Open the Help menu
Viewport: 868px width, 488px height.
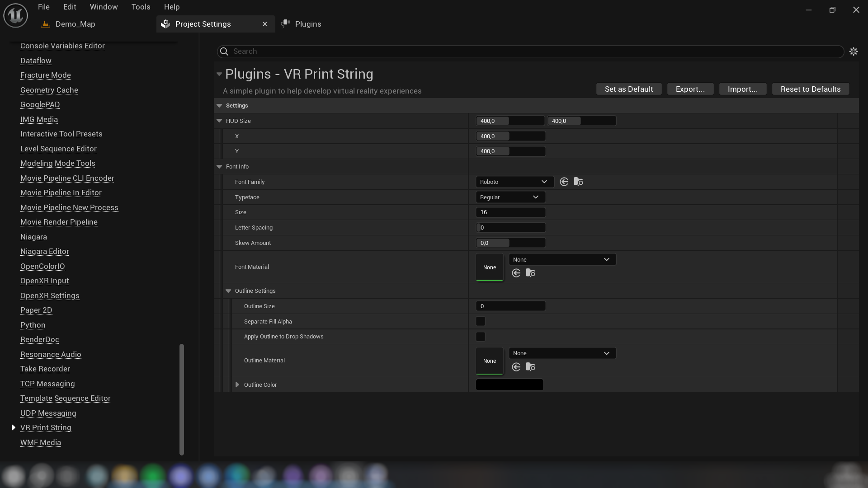(x=172, y=7)
